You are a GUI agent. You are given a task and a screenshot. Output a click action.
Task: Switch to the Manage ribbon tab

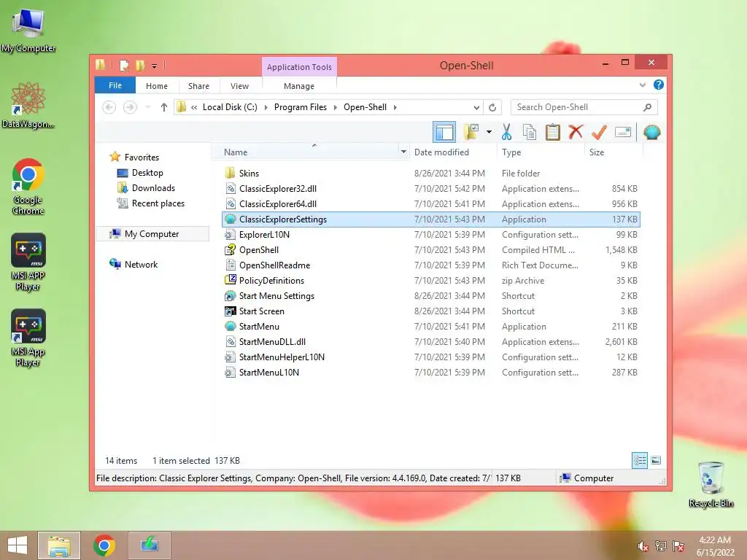298,86
